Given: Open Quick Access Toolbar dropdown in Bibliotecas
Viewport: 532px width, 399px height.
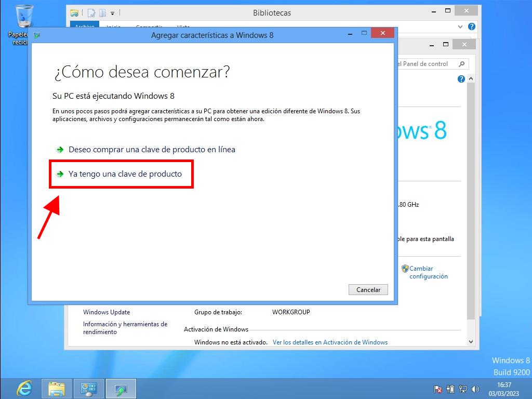Looking at the screenshot, I should point(112,13).
